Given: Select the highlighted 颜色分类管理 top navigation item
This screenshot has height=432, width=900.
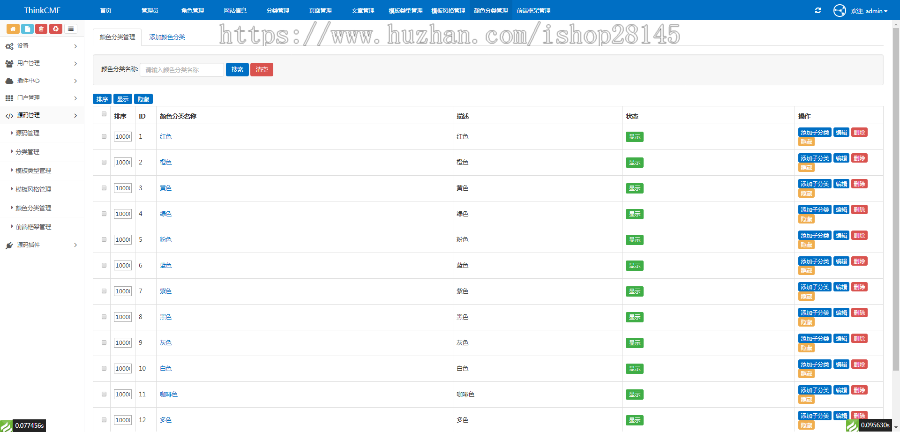Looking at the screenshot, I should [491, 10].
